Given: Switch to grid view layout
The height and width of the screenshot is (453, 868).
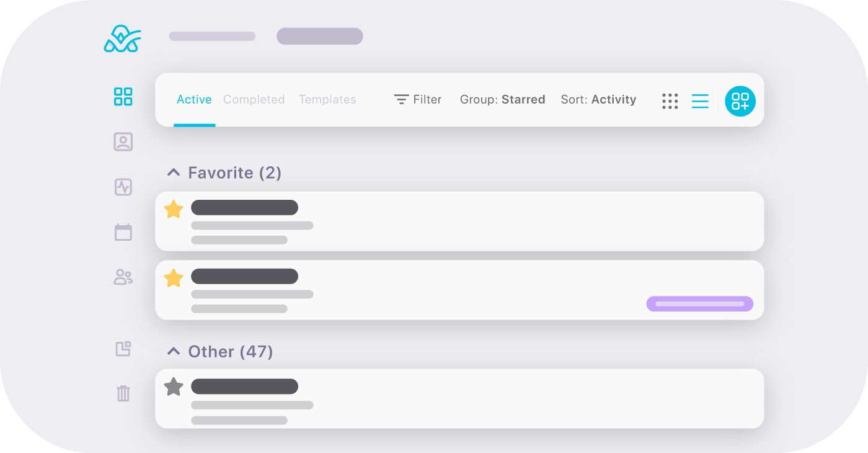Looking at the screenshot, I should (670, 101).
